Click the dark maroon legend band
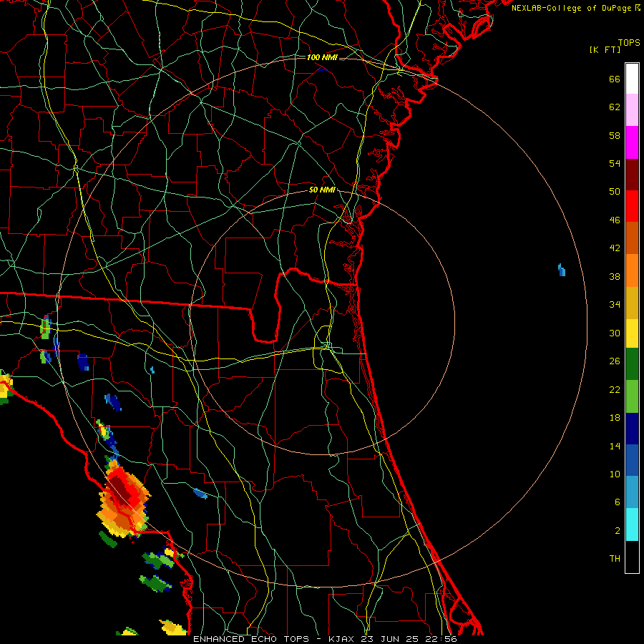Image resolution: width=644 pixels, height=644 pixels. [x=632, y=175]
